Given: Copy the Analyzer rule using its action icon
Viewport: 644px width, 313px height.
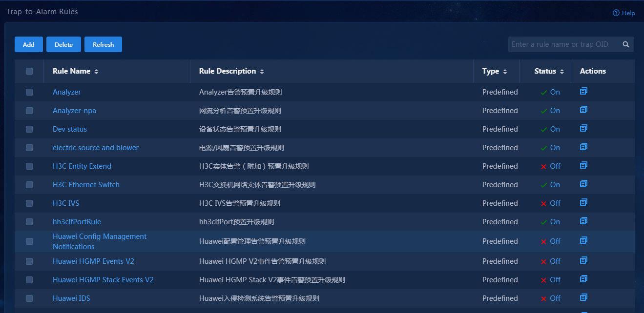Looking at the screenshot, I should point(583,91).
